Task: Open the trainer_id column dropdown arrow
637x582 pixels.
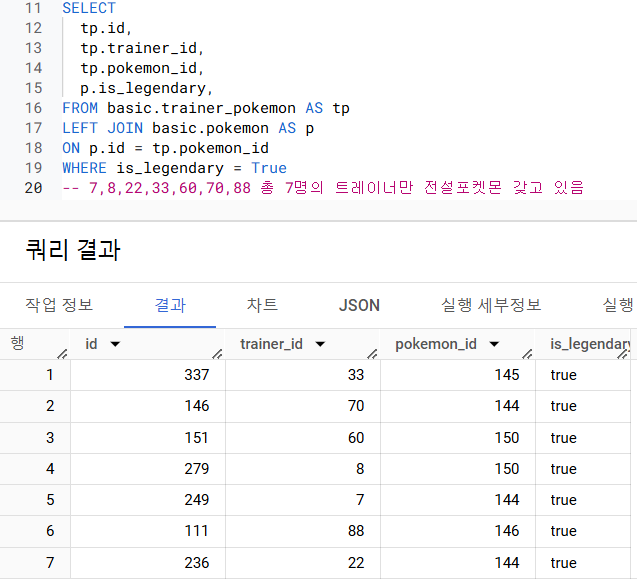Action: (x=321, y=344)
